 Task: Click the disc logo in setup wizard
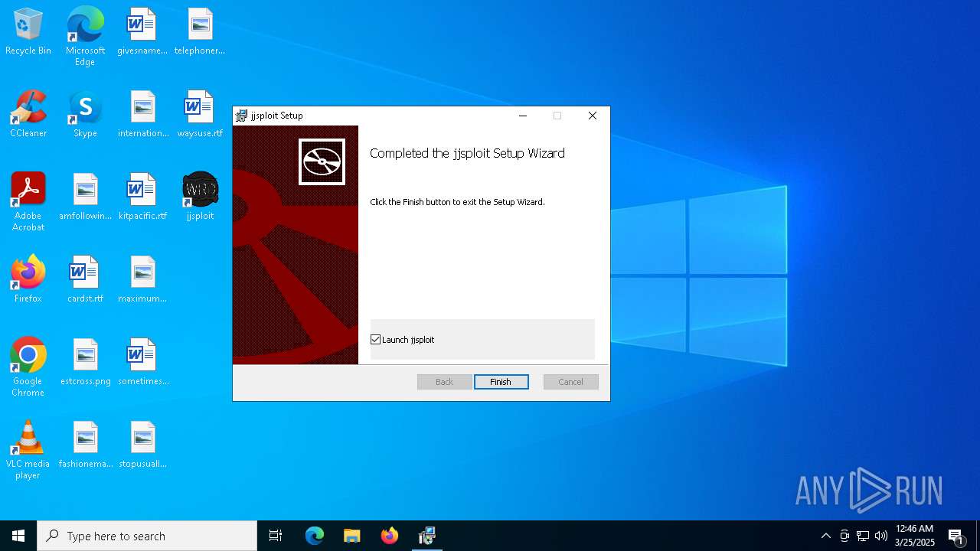tap(322, 161)
